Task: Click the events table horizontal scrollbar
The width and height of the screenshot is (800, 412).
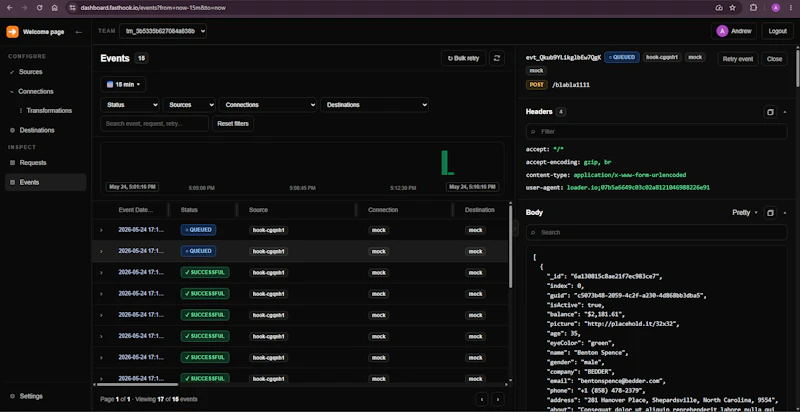Action: [x=136, y=384]
